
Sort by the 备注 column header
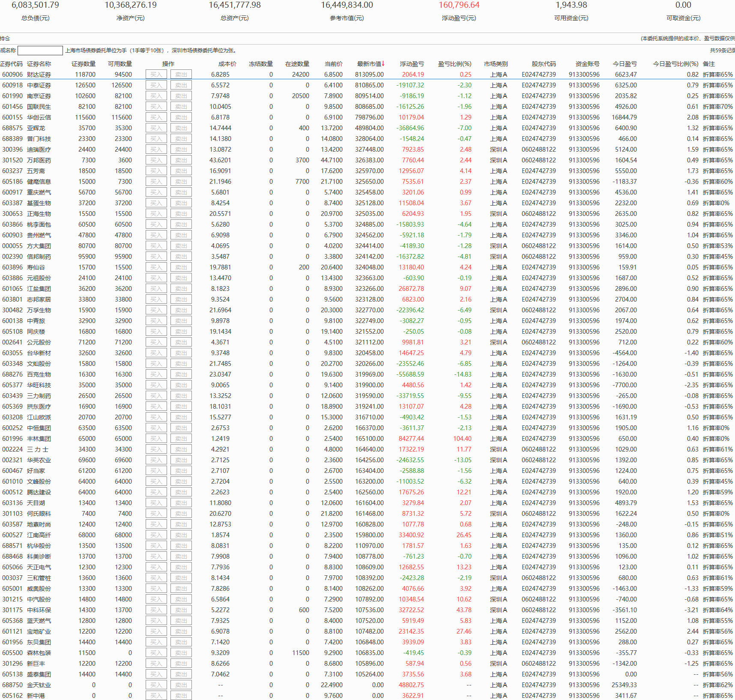[709, 64]
